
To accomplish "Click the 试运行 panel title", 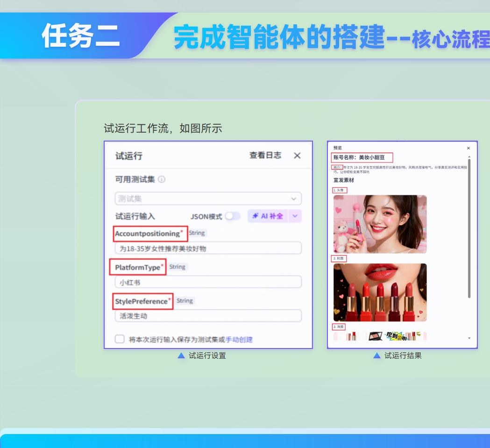I will (x=129, y=156).
